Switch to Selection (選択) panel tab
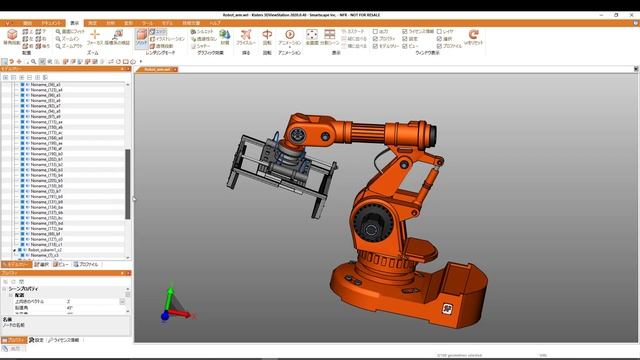This screenshot has height=360, width=640. [x=41, y=264]
